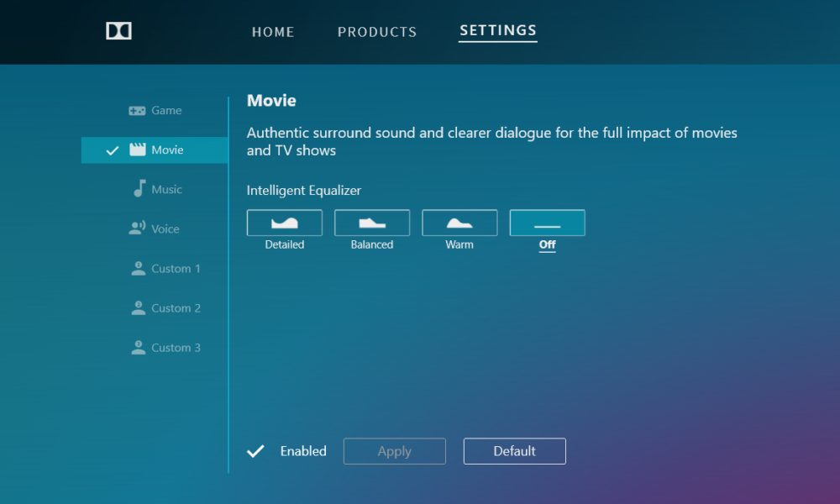The height and width of the screenshot is (504, 840).
Task: Click the Custom 1 profile icon
Action: (139, 268)
